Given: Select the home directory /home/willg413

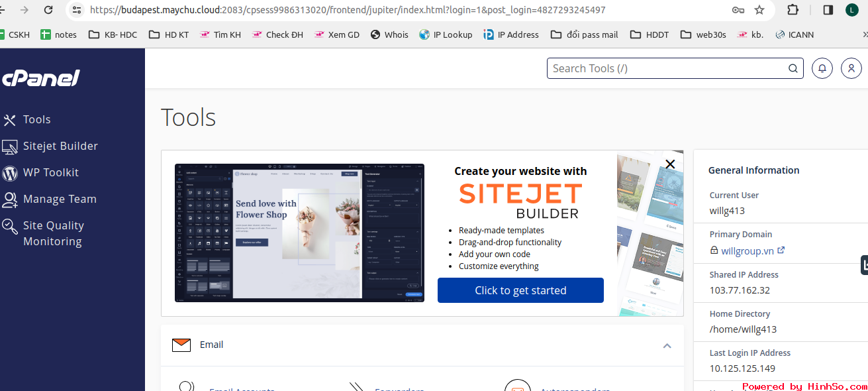Looking at the screenshot, I should [743, 329].
